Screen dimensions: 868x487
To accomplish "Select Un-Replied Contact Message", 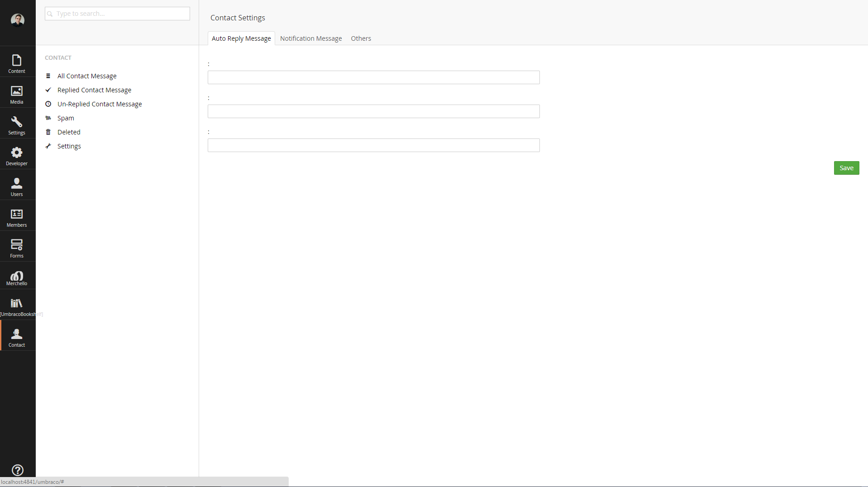I will 100,104.
